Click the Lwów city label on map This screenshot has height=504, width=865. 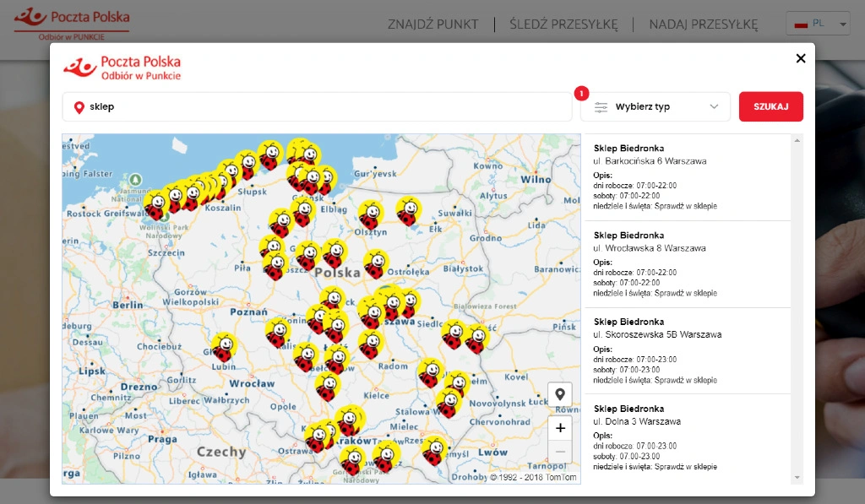(x=492, y=453)
